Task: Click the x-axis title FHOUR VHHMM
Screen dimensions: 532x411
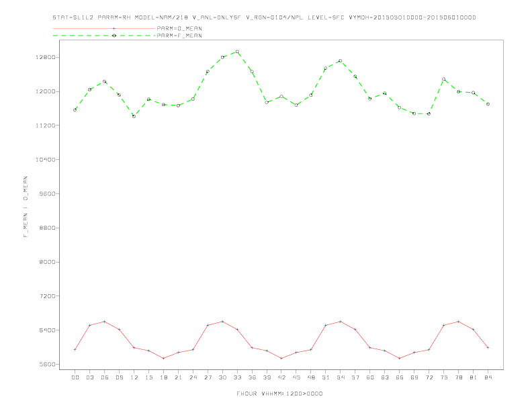Action: (x=279, y=394)
